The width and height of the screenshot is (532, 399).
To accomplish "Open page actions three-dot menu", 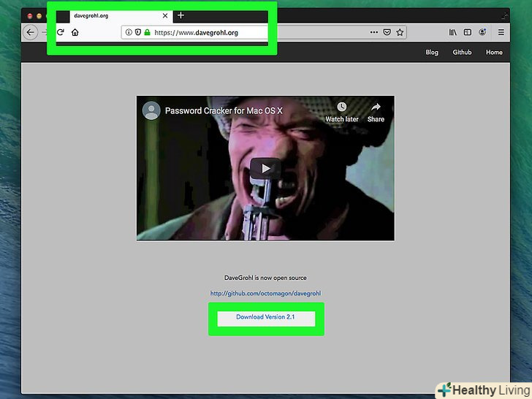I will pyautogui.click(x=374, y=32).
